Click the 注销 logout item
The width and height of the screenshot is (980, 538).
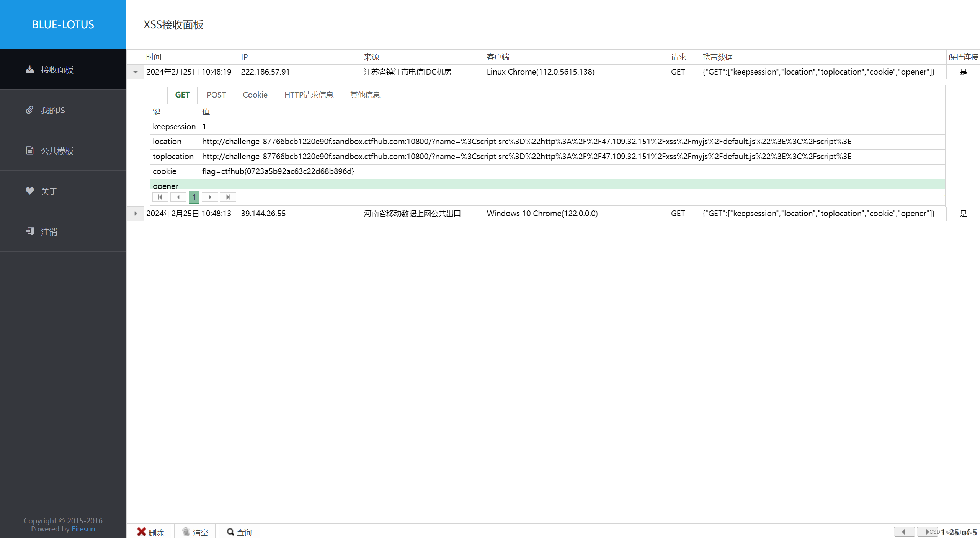point(63,232)
